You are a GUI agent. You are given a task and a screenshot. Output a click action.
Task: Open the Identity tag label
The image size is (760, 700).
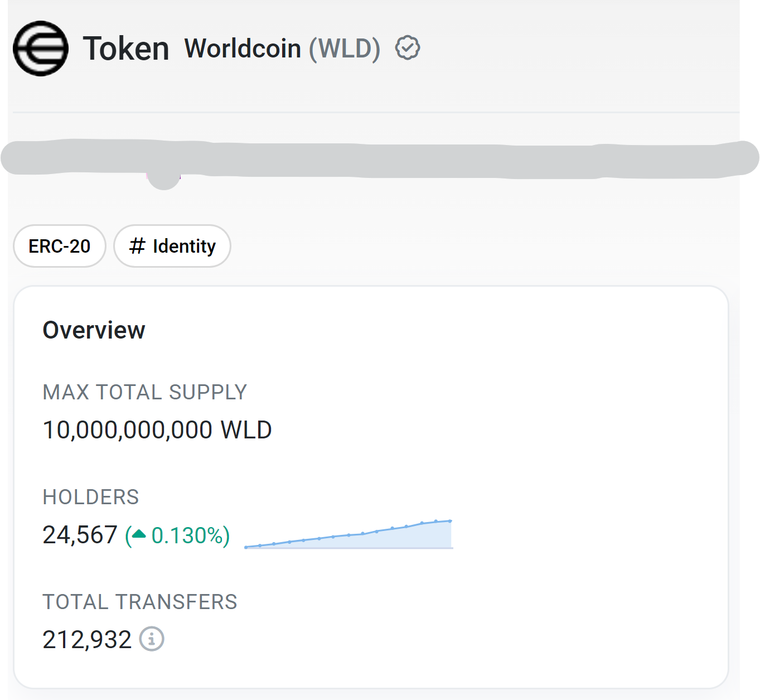click(184, 246)
